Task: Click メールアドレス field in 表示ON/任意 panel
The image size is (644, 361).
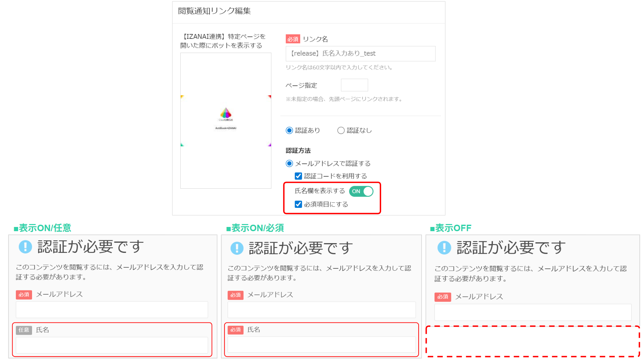Action: coord(112,310)
